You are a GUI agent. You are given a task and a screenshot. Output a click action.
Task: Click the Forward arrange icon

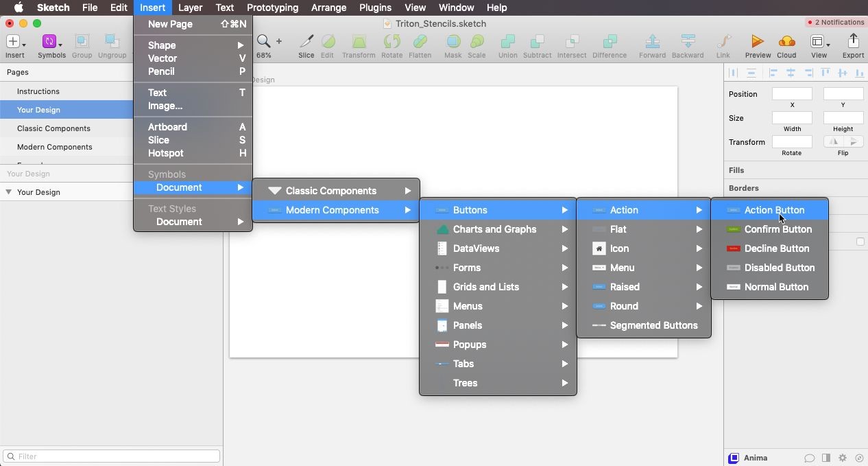pos(652,43)
